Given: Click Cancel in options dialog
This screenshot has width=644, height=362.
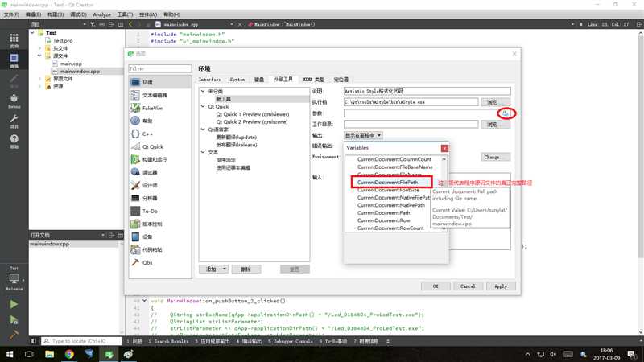Looking at the screenshot, I should (x=468, y=286).
